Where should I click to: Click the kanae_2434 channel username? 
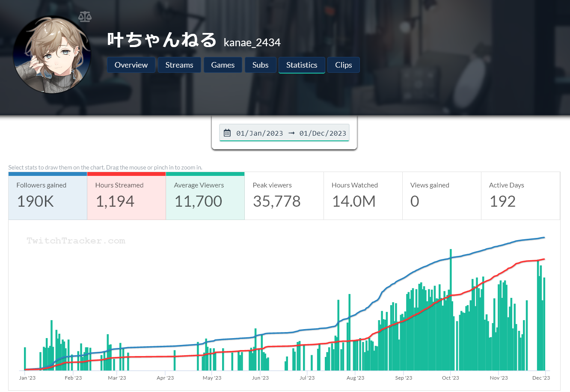[x=252, y=42]
